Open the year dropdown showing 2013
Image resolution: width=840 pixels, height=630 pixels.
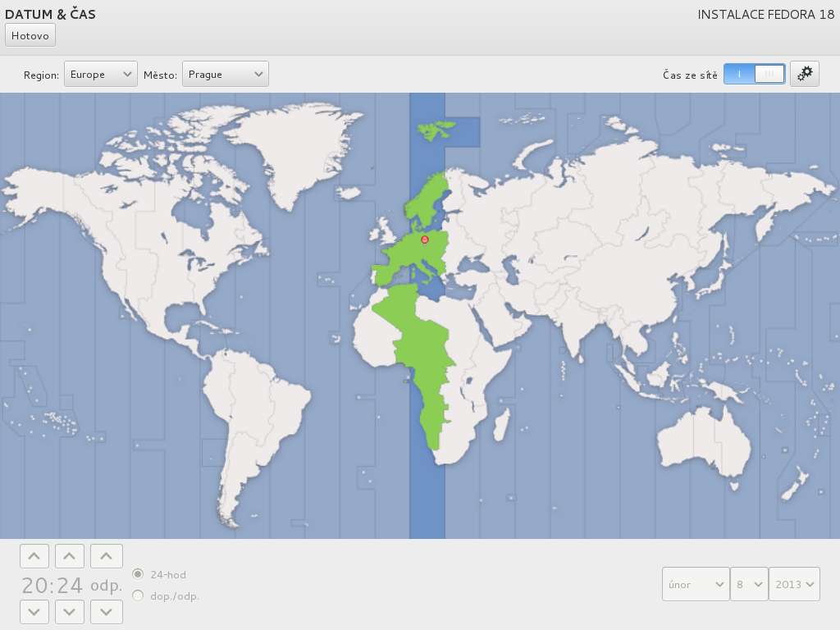[x=794, y=584]
